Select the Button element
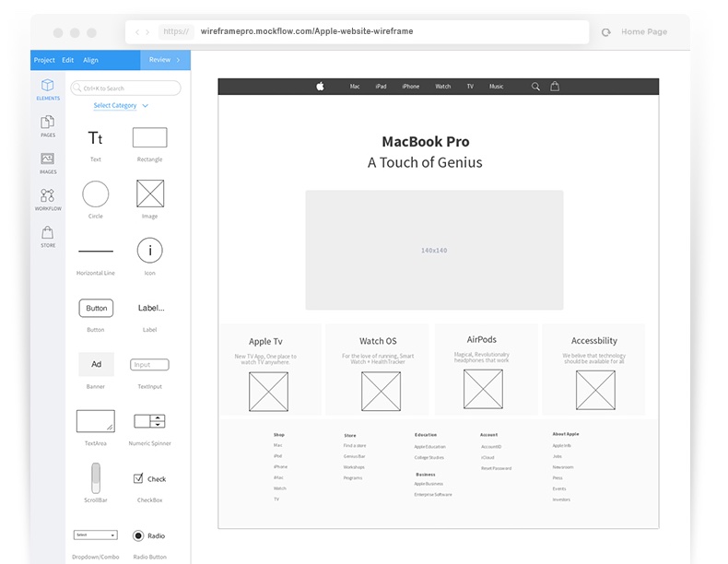The width and height of the screenshot is (728, 564). click(96, 308)
